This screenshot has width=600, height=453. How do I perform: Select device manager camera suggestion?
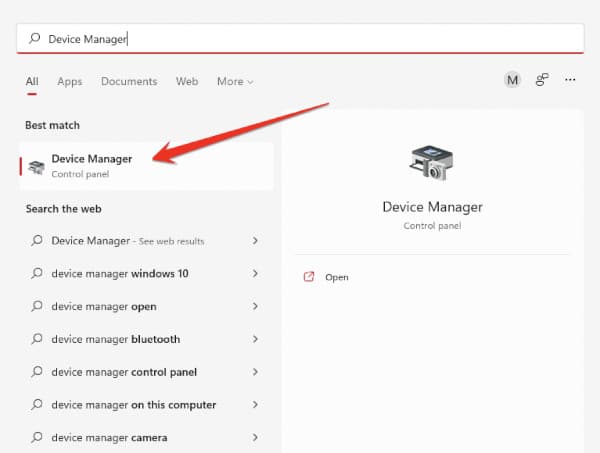point(145,437)
